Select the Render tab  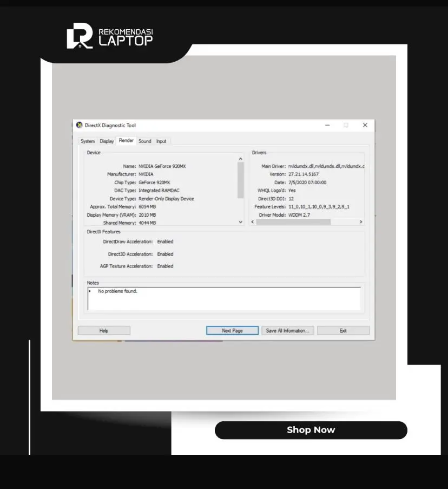[x=126, y=141]
